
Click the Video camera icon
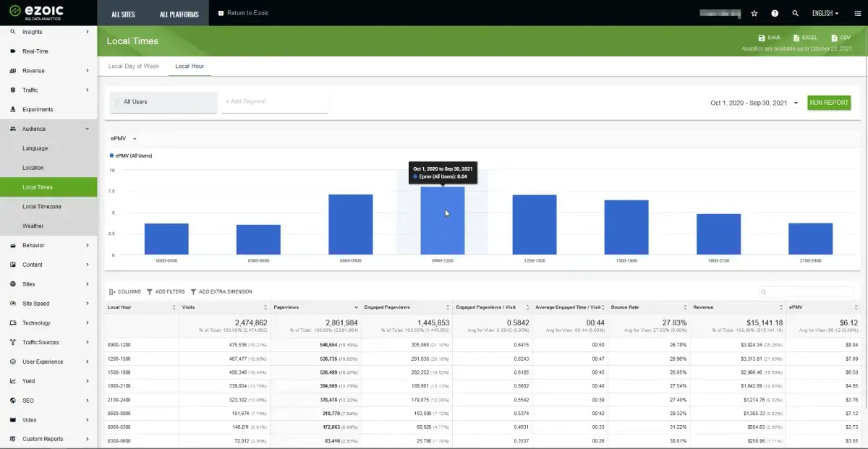13,420
